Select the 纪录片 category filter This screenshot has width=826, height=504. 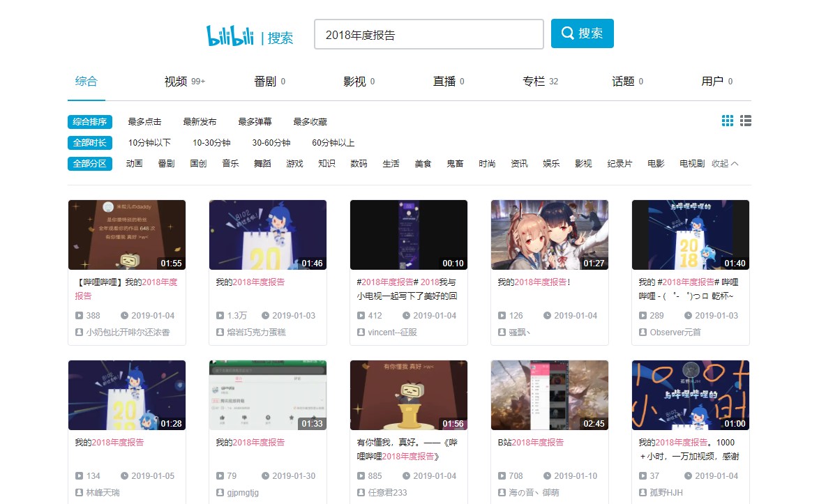619,164
